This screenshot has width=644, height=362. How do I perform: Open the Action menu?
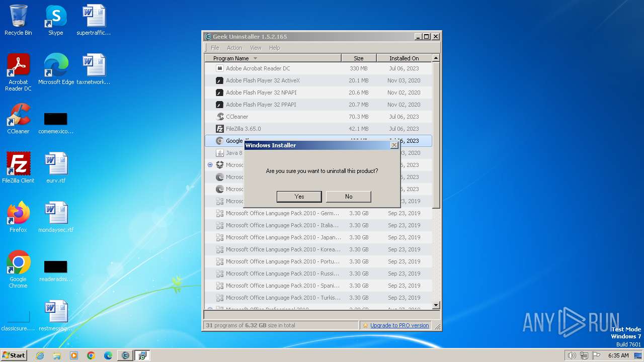pos(234,48)
